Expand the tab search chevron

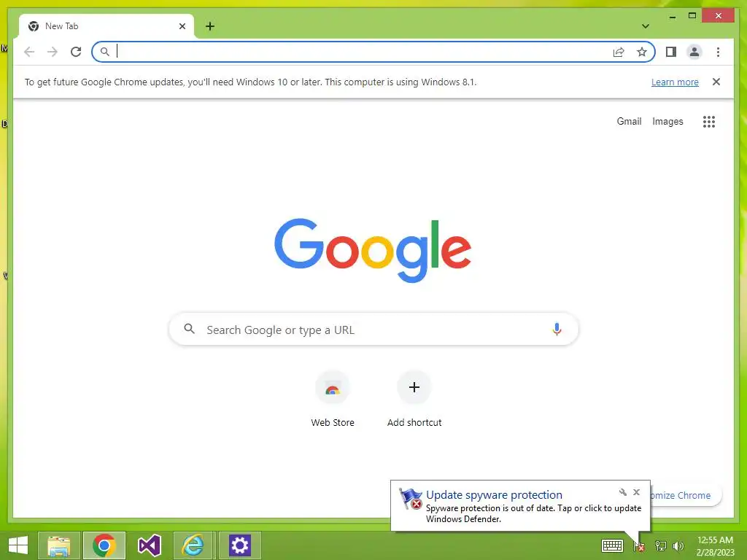645,26
